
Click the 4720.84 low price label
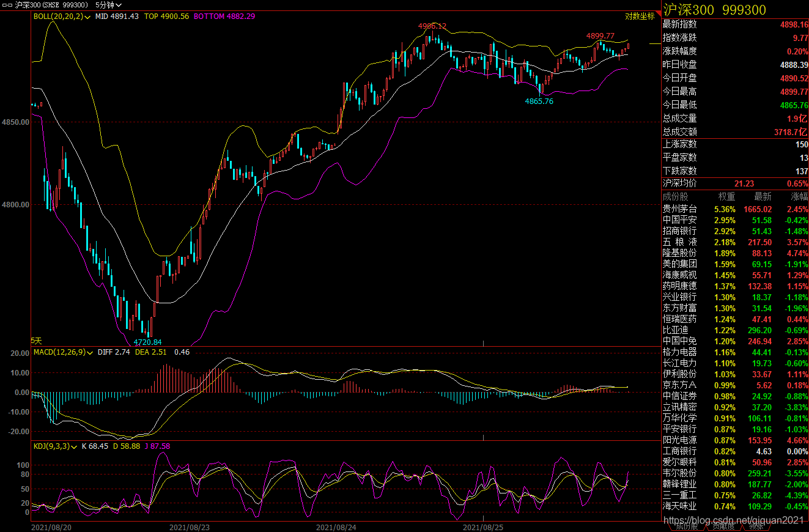147,342
